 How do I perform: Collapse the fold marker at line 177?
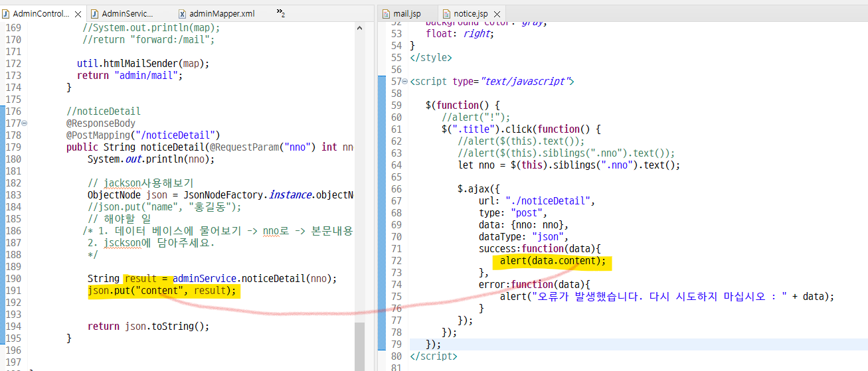click(25, 123)
